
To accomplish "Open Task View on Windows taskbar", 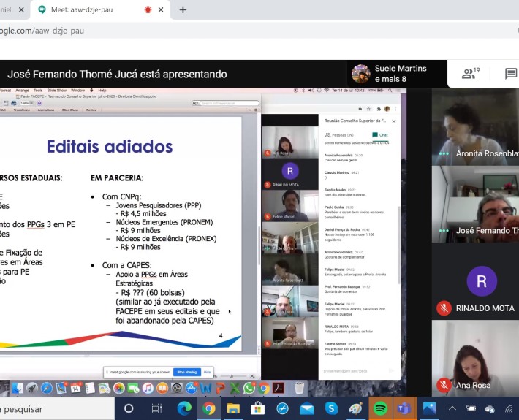I will tap(156, 409).
